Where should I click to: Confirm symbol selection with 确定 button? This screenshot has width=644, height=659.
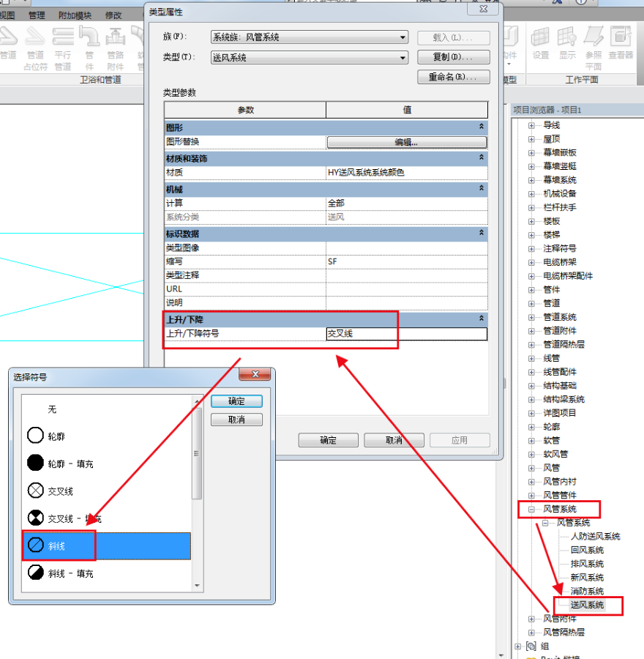236,402
